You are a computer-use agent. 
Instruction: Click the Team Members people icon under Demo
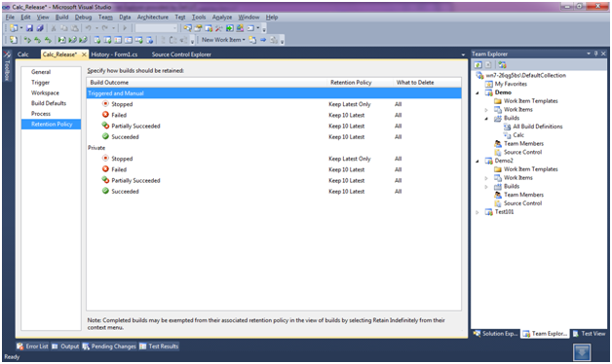click(x=498, y=143)
